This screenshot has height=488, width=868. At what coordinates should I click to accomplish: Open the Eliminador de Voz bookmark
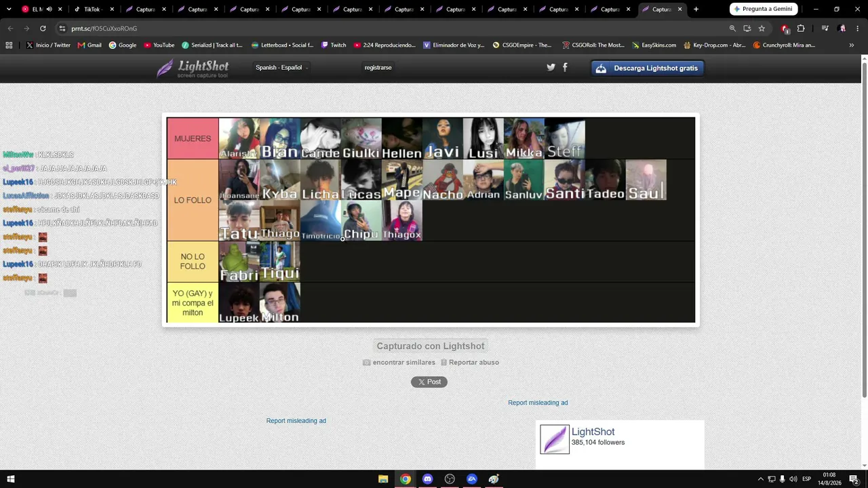click(454, 45)
